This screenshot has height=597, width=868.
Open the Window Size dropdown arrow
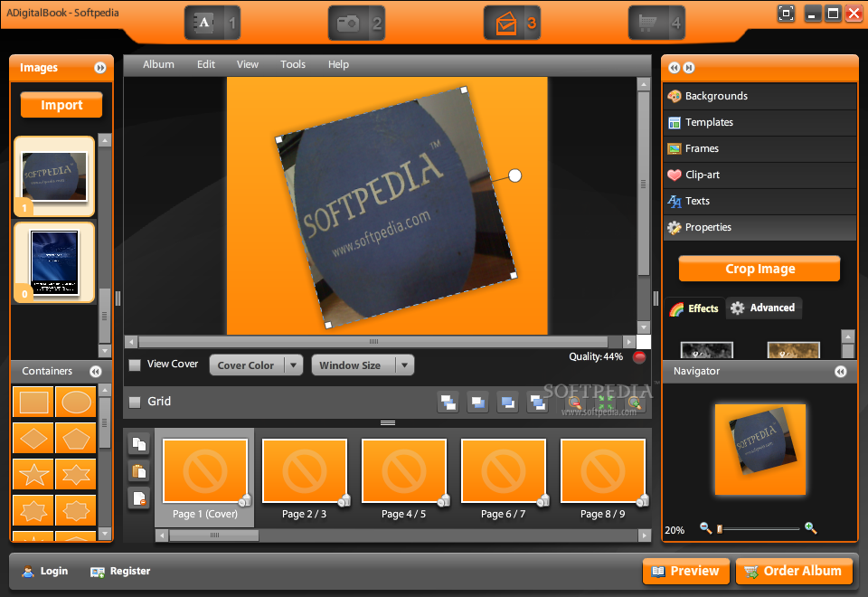405,365
